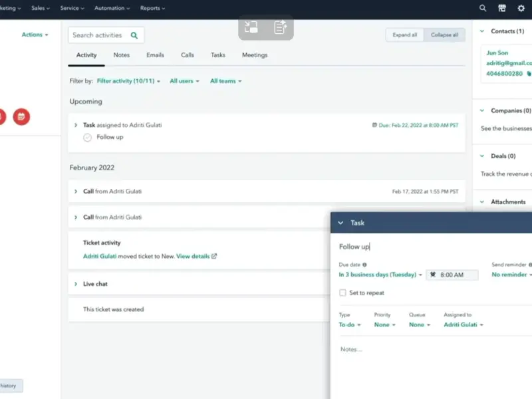This screenshot has height=399, width=532.
Task: Open external link icon next to View details
Action: (x=214, y=256)
